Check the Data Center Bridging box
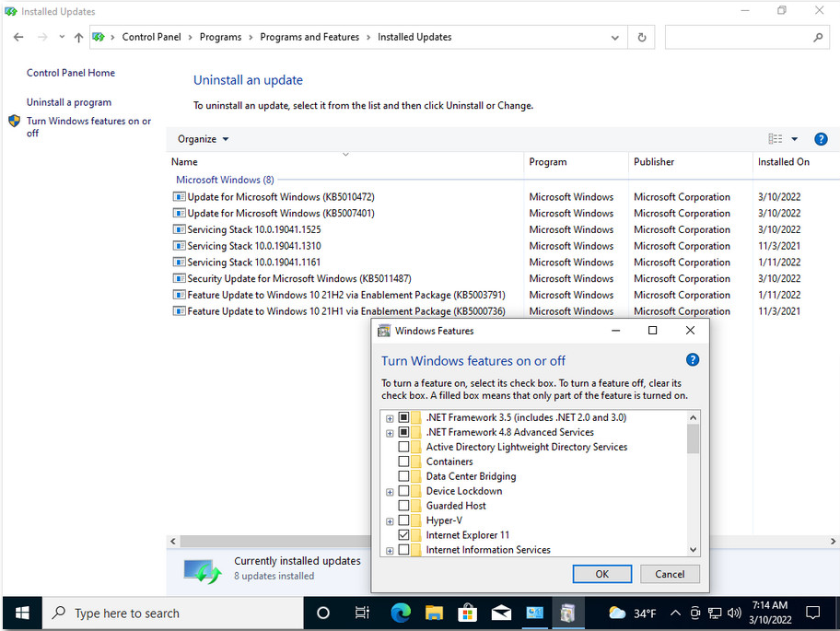The image size is (840, 631). pyautogui.click(x=404, y=476)
